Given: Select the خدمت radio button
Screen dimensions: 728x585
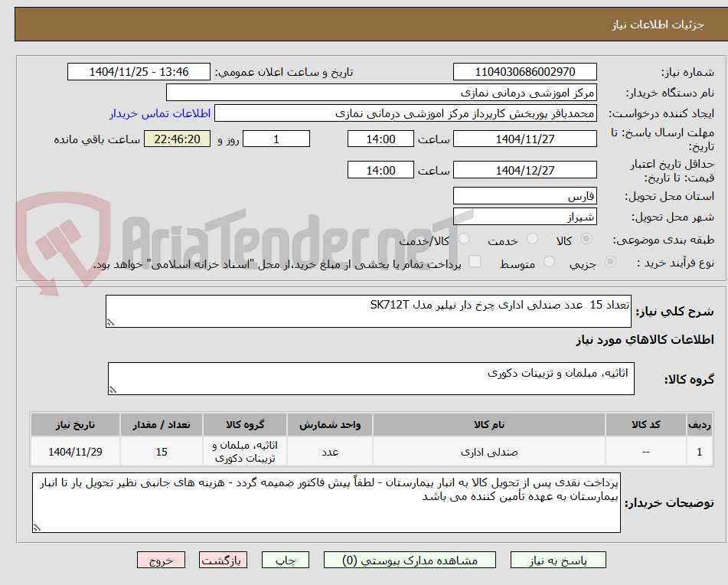Looking at the screenshot, I should [x=533, y=239].
